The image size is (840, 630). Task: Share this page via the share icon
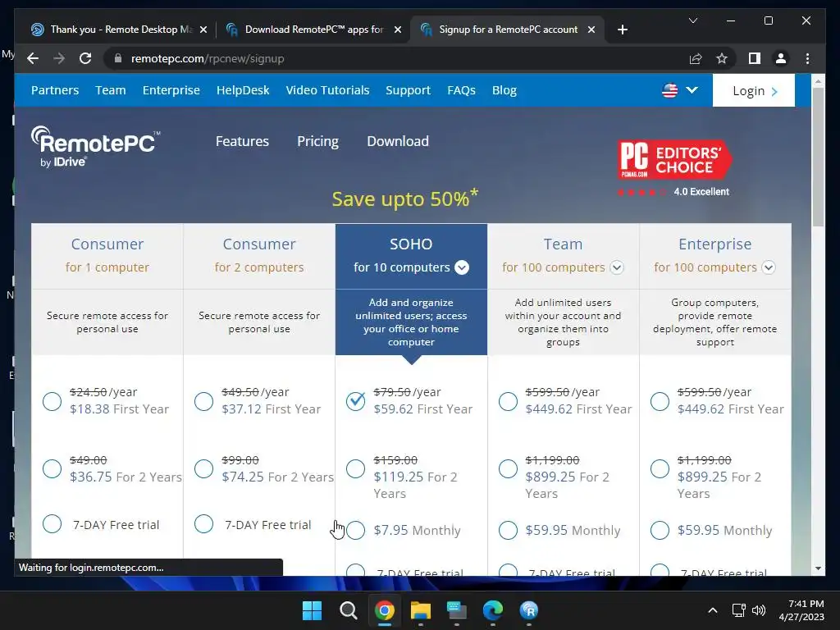(696, 58)
